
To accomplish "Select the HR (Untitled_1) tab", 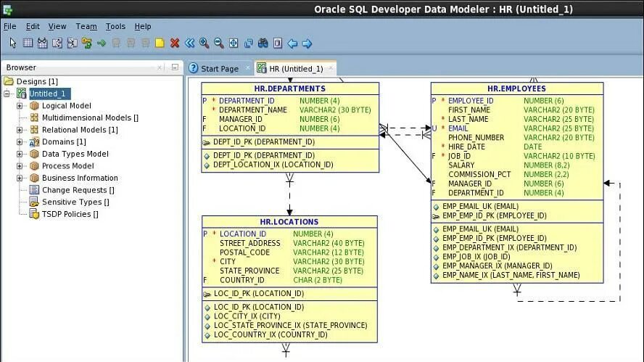I will coord(296,69).
